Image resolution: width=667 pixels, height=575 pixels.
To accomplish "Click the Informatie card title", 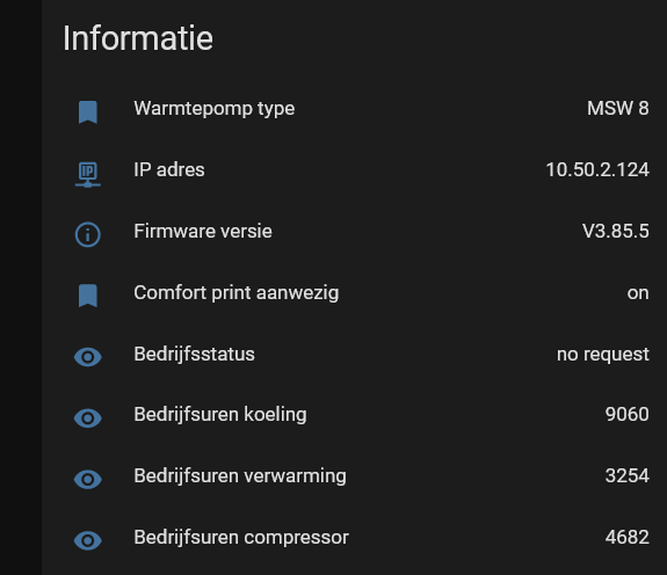I will coord(138,38).
